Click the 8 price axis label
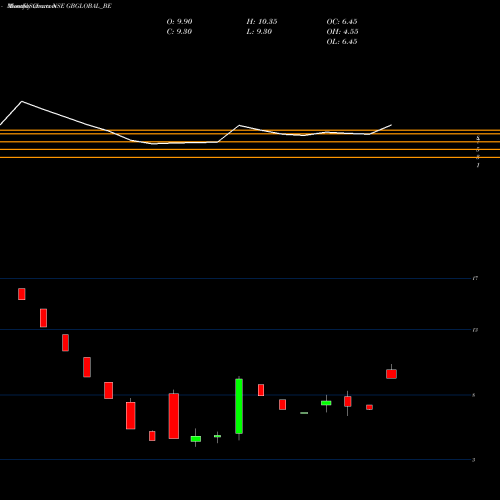 [474, 395]
